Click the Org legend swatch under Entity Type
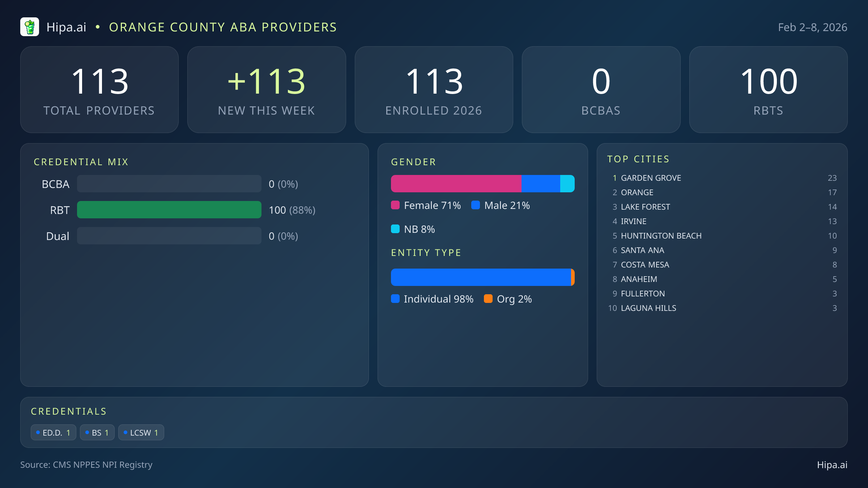 [489, 299]
